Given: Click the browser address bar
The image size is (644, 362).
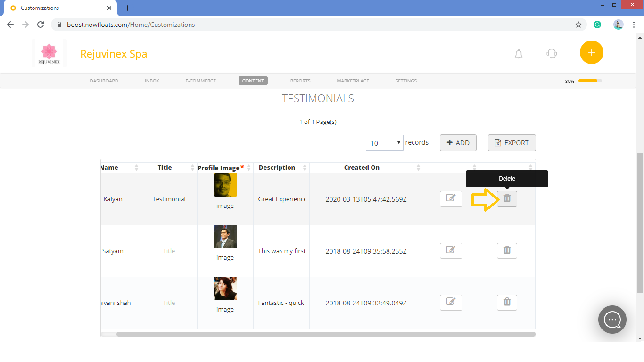Looking at the screenshot, I should tap(311, 25).
